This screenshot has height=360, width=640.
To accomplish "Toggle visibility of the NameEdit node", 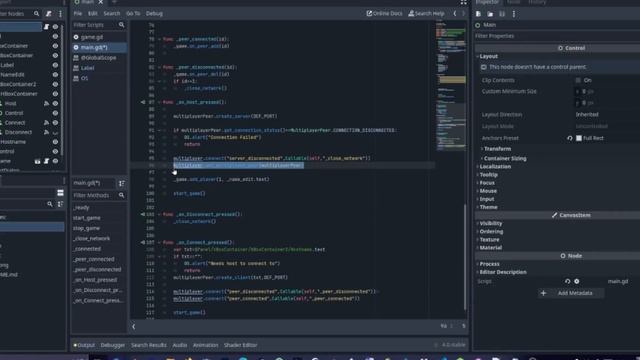I will coord(55,75).
